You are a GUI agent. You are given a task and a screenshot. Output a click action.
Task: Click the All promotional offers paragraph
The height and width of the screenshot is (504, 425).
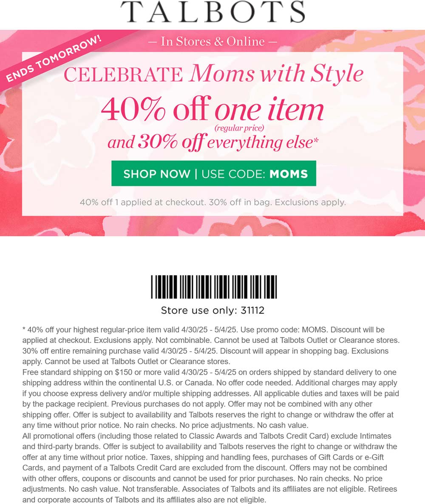pyautogui.click(x=210, y=468)
